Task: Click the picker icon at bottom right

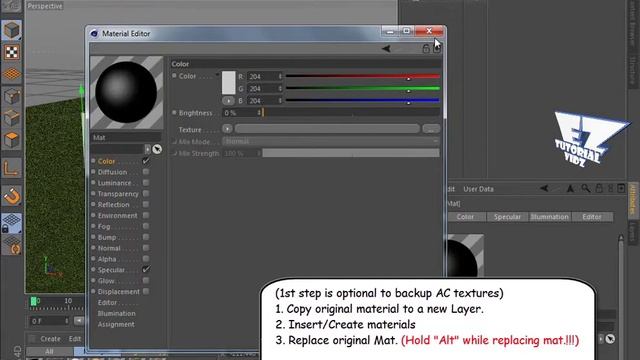Action: tap(610, 339)
